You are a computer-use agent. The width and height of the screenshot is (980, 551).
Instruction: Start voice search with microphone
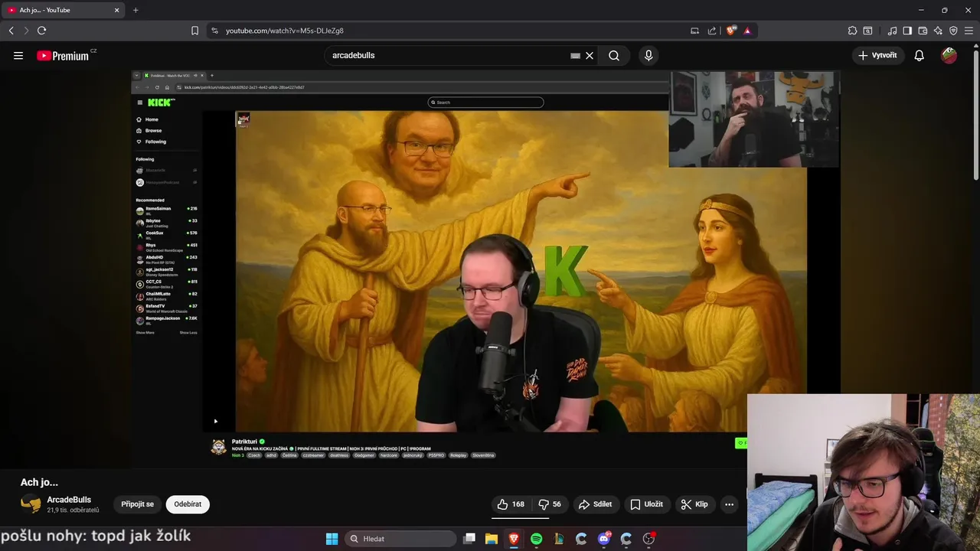(648, 55)
